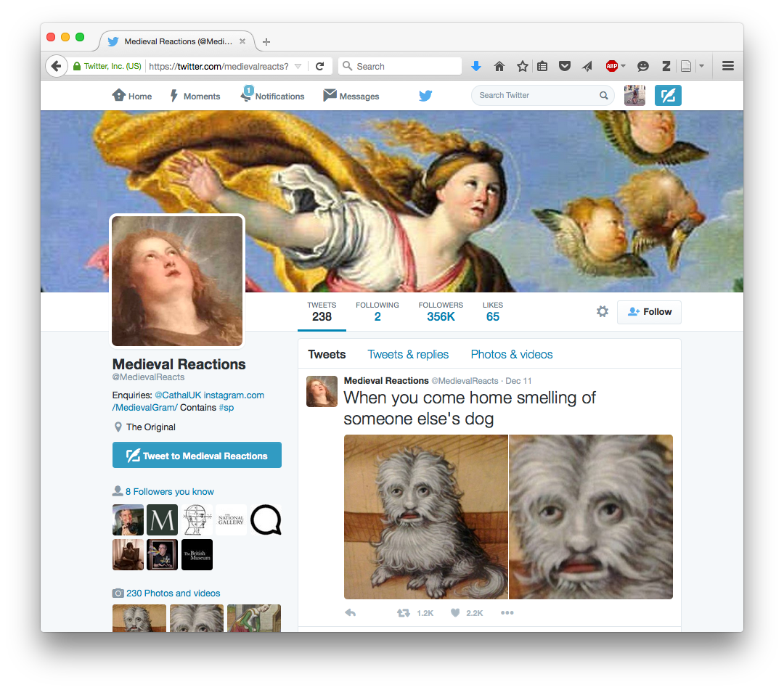Open the Firefox downloads arrow
Screen dimensions: 784x690
(x=476, y=66)
